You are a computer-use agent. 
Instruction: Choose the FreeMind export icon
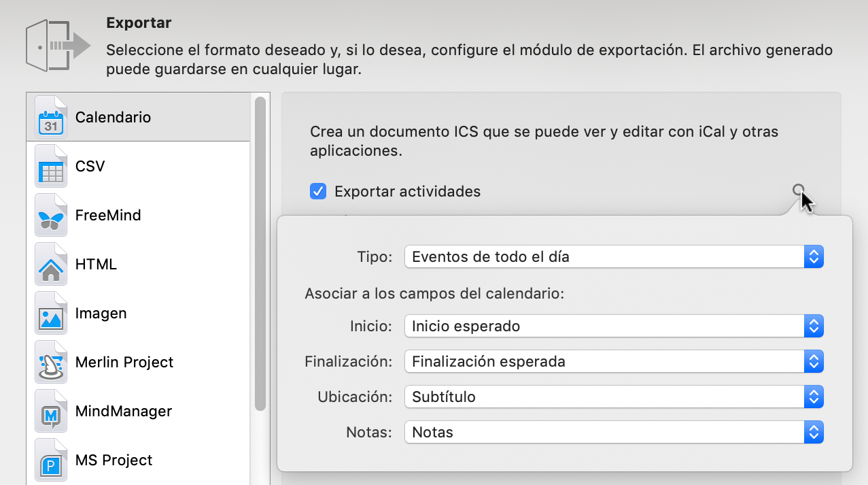click(x=51, y=215)
